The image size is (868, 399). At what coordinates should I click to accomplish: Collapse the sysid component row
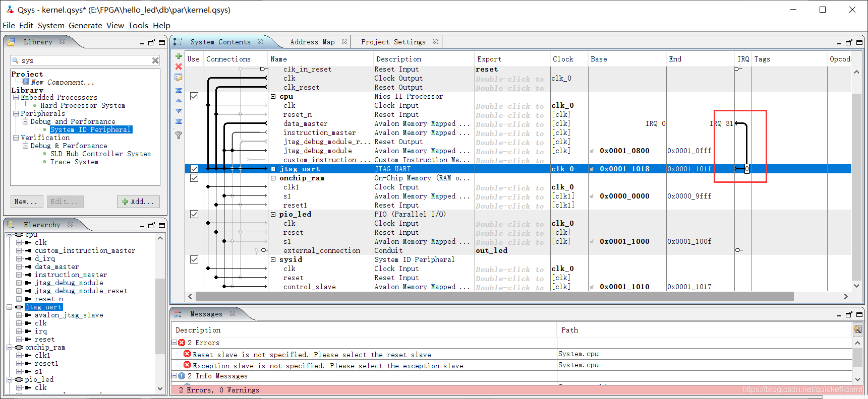tap(273, 260)
